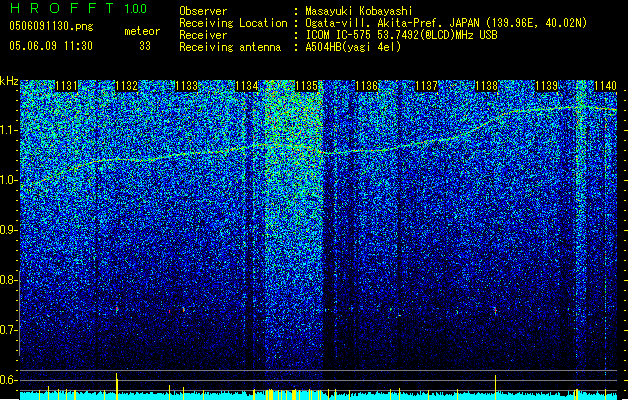Select the 1139 time marker
This screenshot has height=400, width=629.
(547, 86)
